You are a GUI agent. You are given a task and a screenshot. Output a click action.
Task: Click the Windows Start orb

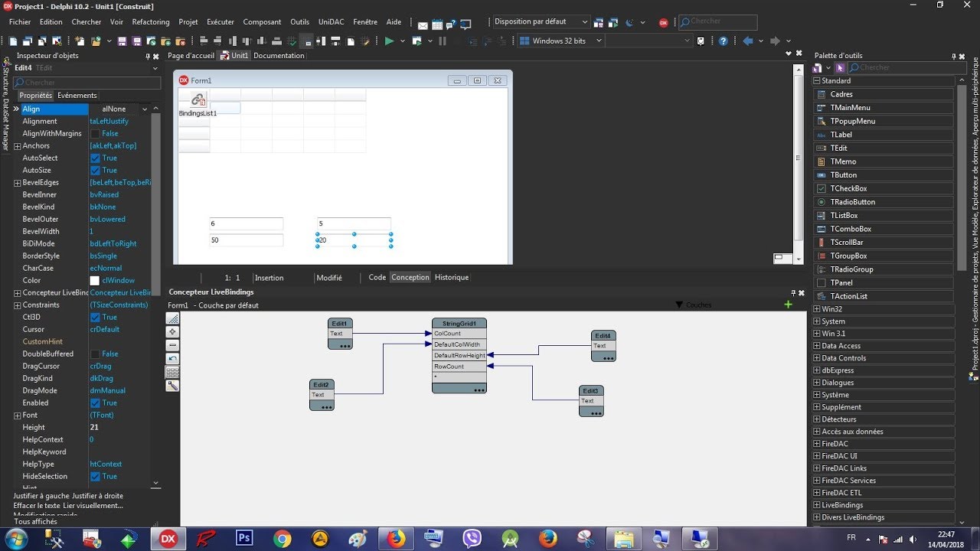16,539
